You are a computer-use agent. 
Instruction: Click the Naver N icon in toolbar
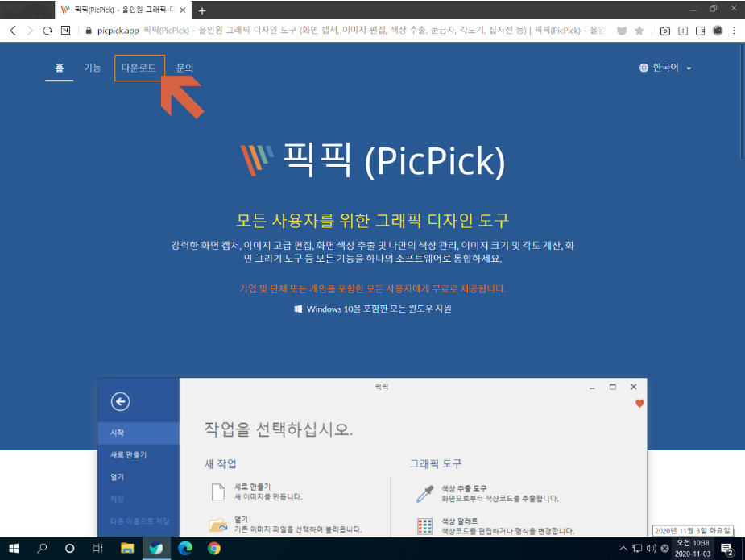point(65,31)
